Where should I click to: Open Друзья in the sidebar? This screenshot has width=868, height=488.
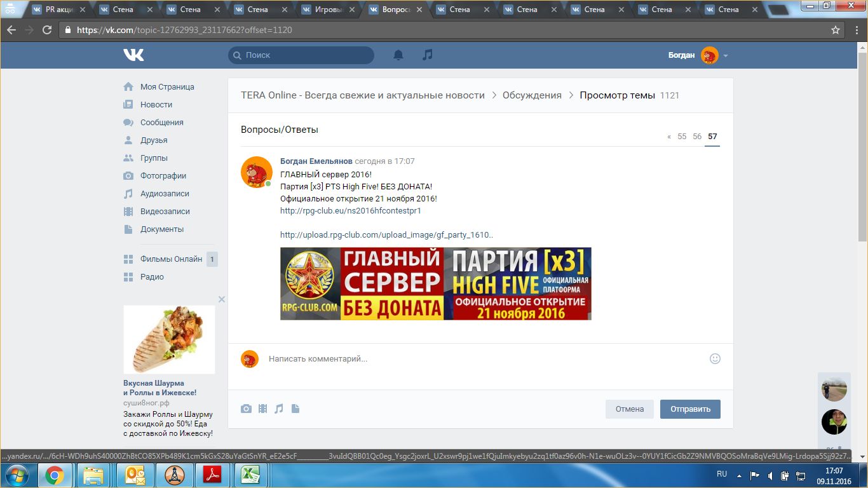[x=154, y=140]
